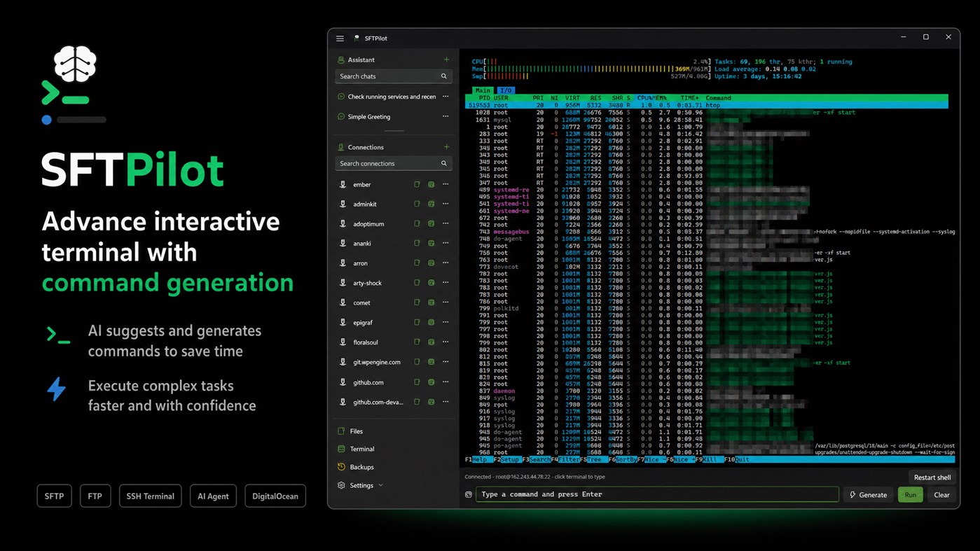Click the Restart shell button
The height and width of the screenshot is (551, 980).
click(x=932, y=477)
